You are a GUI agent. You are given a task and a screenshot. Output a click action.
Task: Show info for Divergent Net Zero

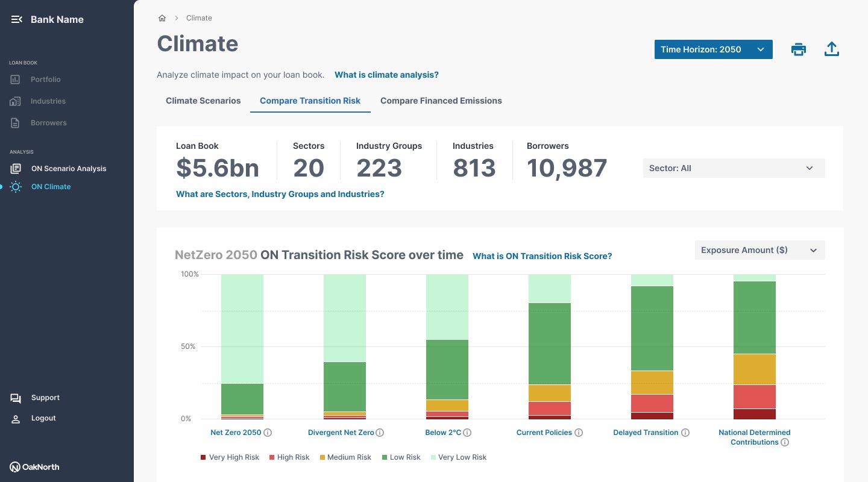380,433
